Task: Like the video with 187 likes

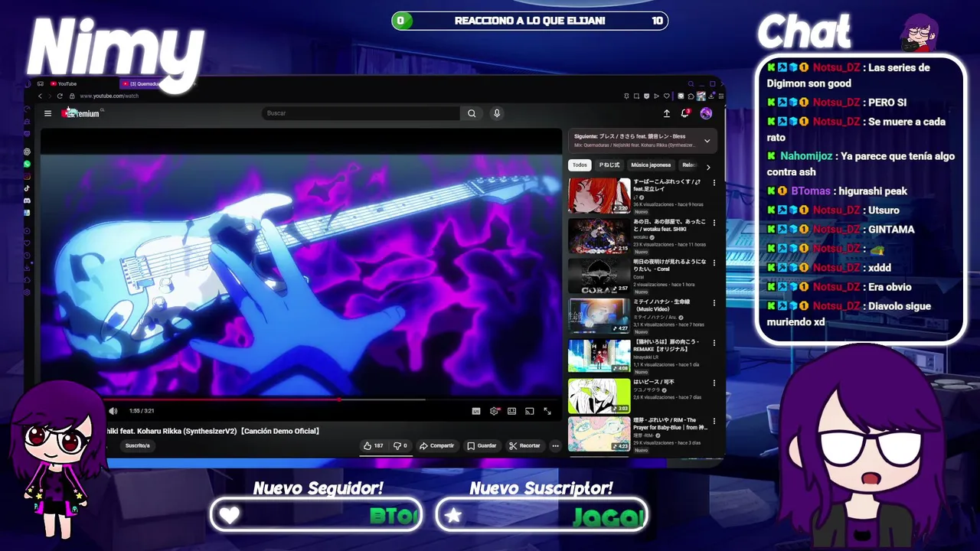Action: click(x=374, y=445)
